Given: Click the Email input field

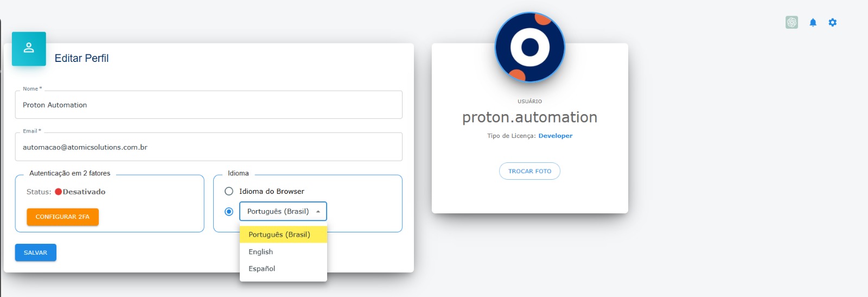Looking at the screenshot, I should point(208,147).
